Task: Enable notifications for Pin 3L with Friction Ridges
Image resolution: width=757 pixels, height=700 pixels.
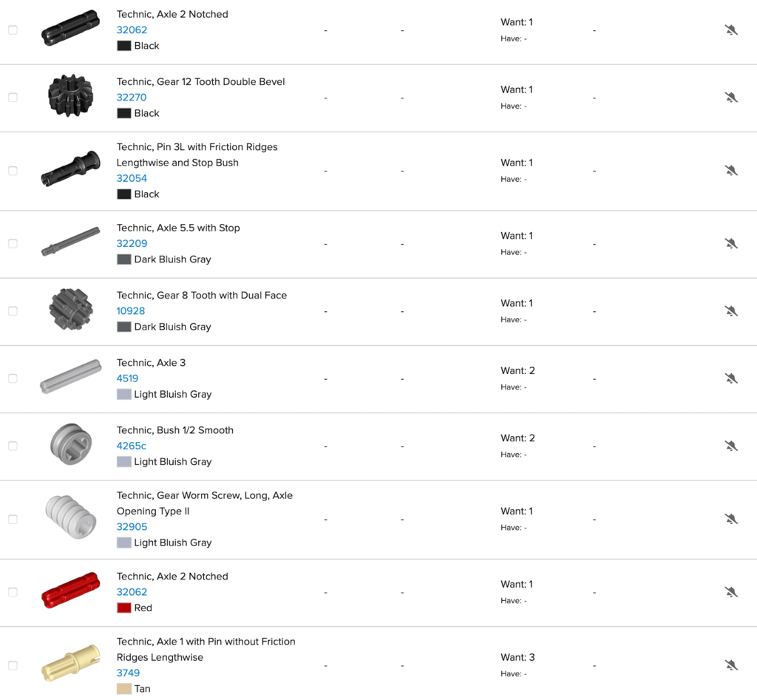Action: tap(731, 170)
